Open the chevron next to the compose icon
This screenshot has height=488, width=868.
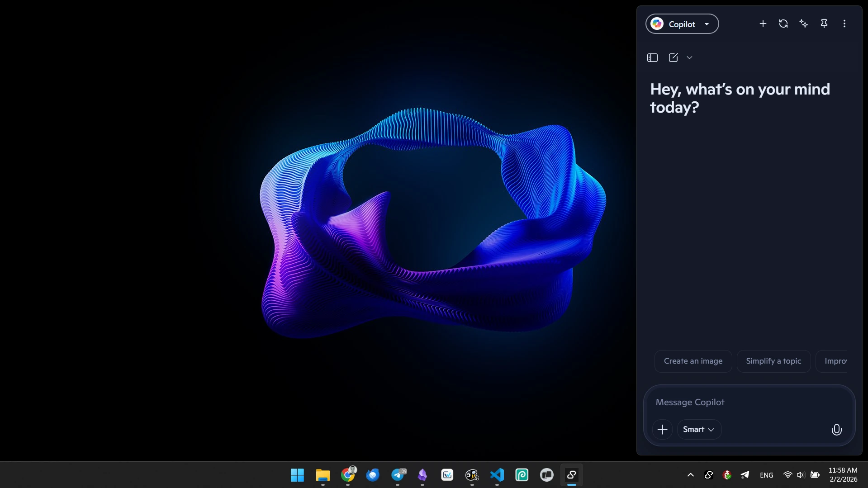(x=689, y=58)
